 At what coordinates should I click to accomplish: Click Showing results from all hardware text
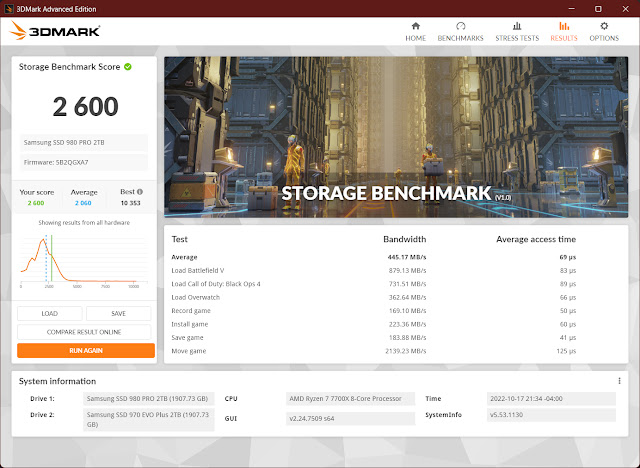(84, 223)
